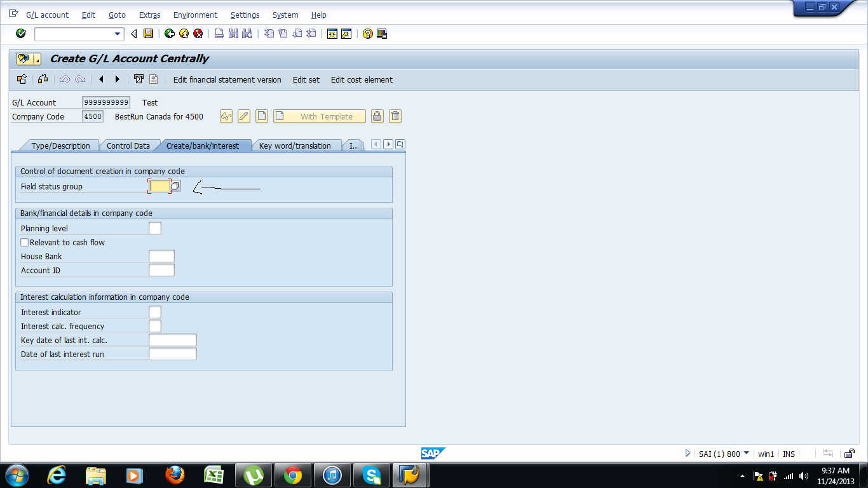
Task: Expand the command field dropdown arrow
Action: click(x=116, y=34)
